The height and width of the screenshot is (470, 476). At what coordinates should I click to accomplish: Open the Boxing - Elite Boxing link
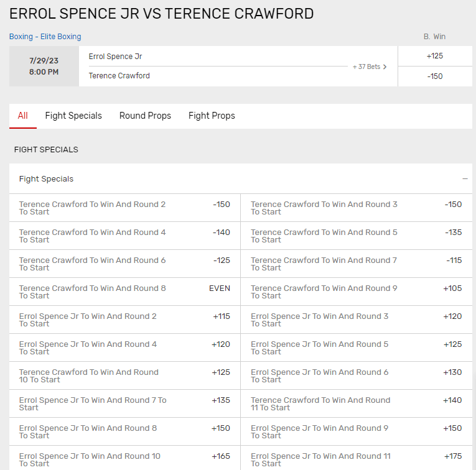click(x=45, y=37)
